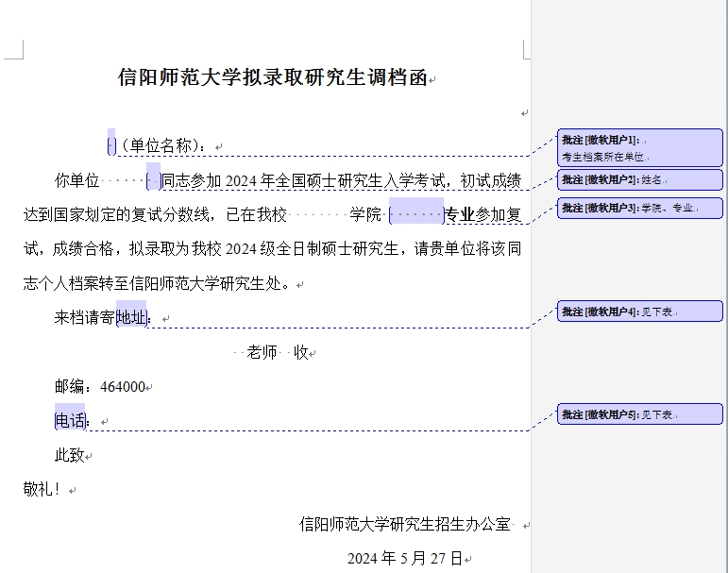Place cursor in 此致 line

pos(70,455)
